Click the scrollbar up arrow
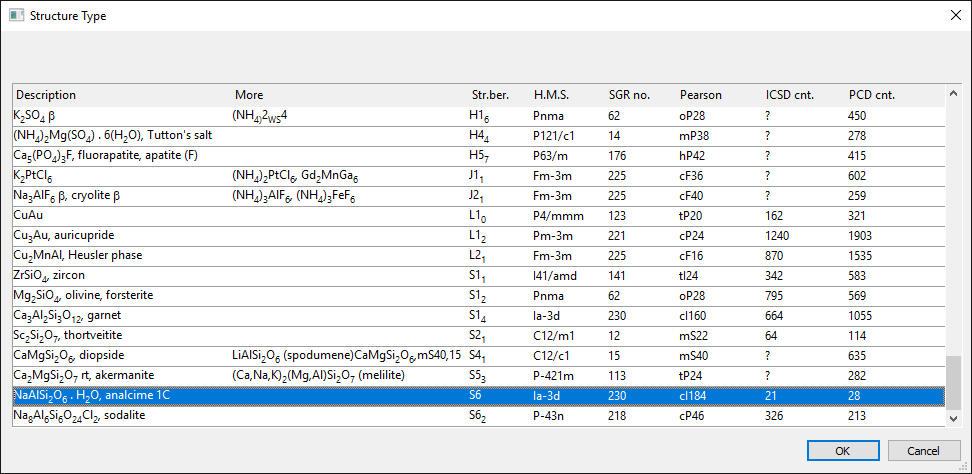The height and width of the screenshot is (474, 972). 953,95
